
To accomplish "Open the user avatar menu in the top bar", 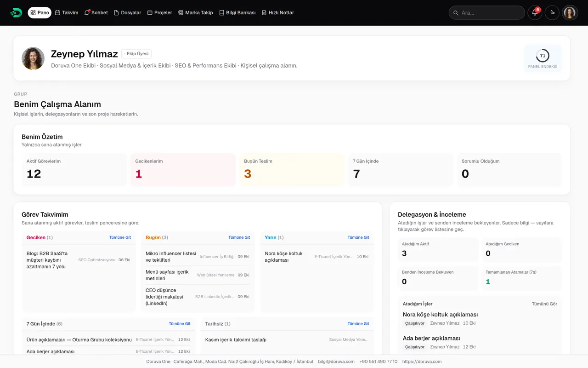I will coord(570,13).
